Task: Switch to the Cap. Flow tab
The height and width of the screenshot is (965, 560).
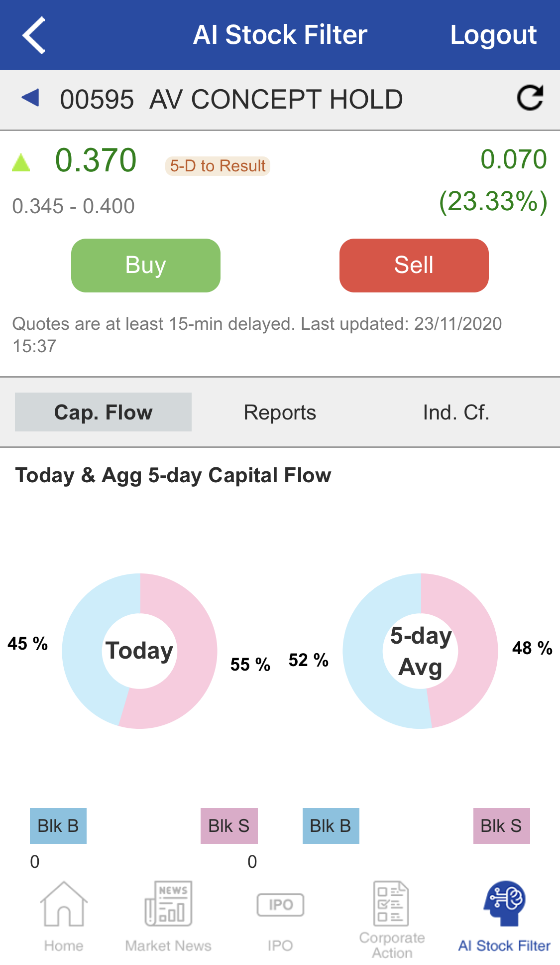Action: [x=103, y=412]
